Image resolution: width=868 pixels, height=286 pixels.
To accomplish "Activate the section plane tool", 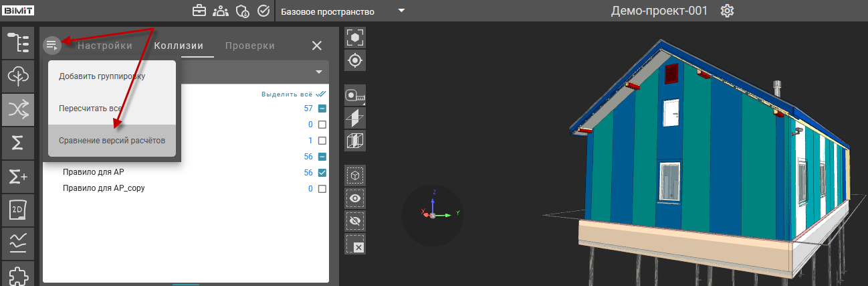I will coord(355,118).
